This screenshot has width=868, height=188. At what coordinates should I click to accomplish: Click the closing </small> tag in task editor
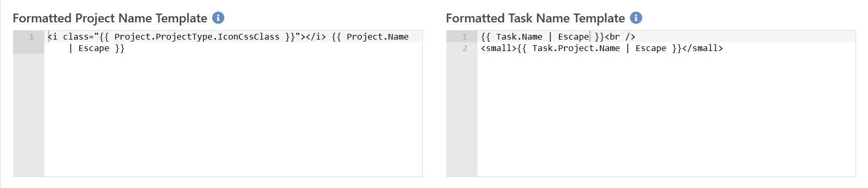tap(703, 48)
